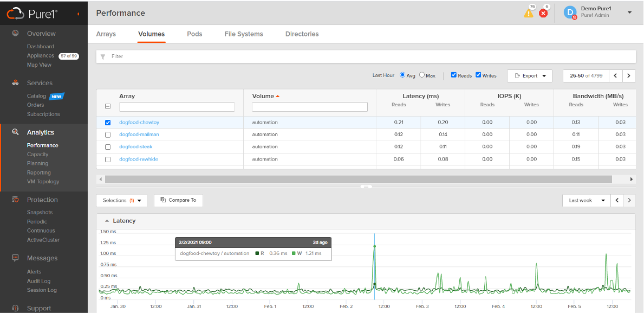Select the Volumes tab
This screenshot has height=313, width=644.
point(152,34)
